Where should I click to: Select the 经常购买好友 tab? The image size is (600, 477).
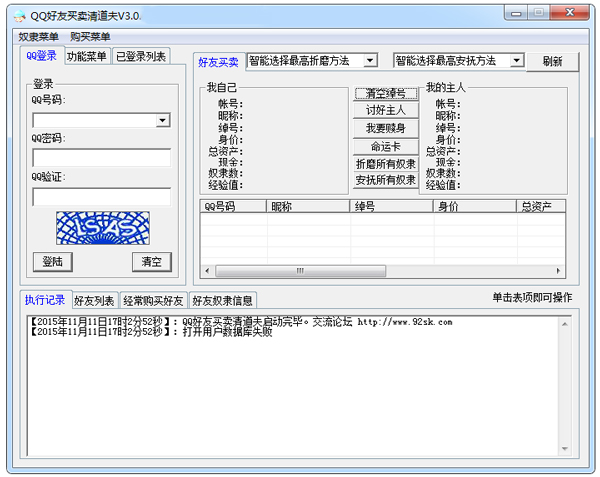tap(153, 300)
